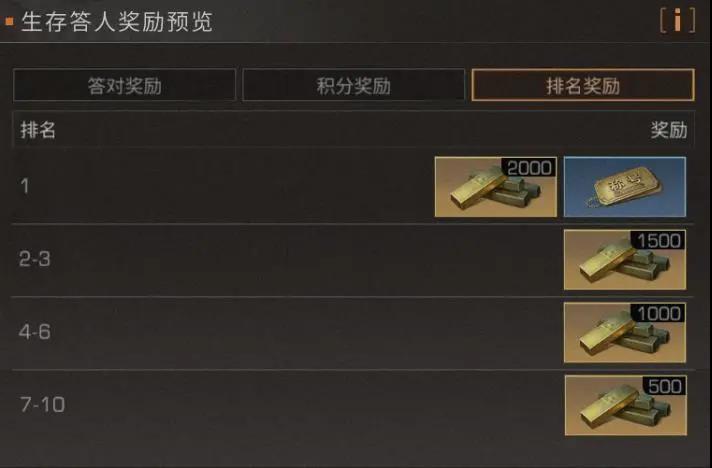Select the rank 4-6 row label
The image size is (712, 468).
pyautogui.click(x=35, y=332)
